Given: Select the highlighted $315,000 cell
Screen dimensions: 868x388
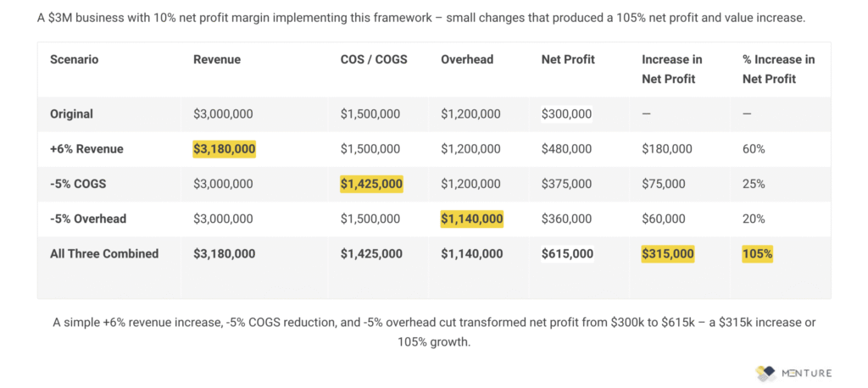Looking at the screenshot, I should [x=668, y=253].
